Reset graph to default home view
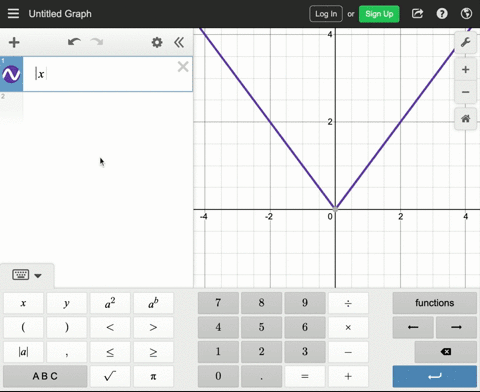Viewport: 480px width, 392px height. pyautogui.click(x=465, y=118)
